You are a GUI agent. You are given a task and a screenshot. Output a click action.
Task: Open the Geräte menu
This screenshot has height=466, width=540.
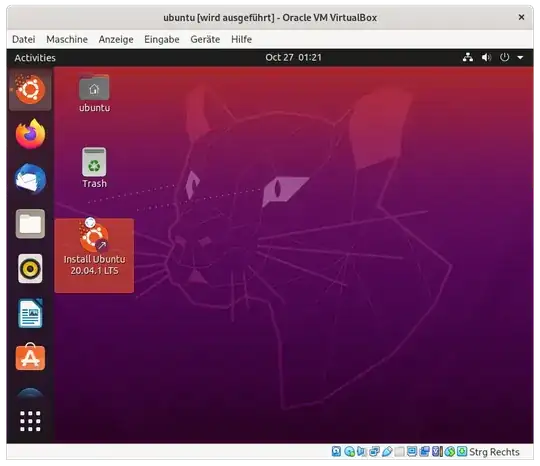[205, 39]
